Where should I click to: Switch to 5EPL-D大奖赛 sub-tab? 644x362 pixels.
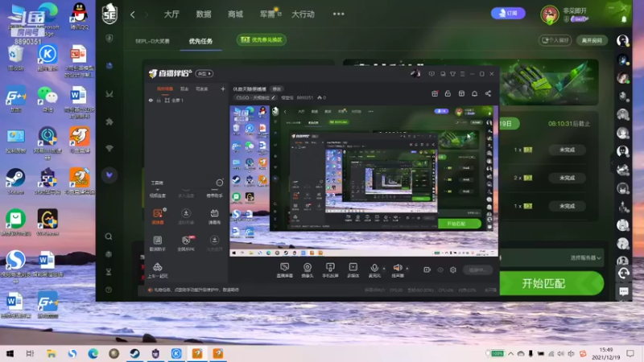[152, 41]
